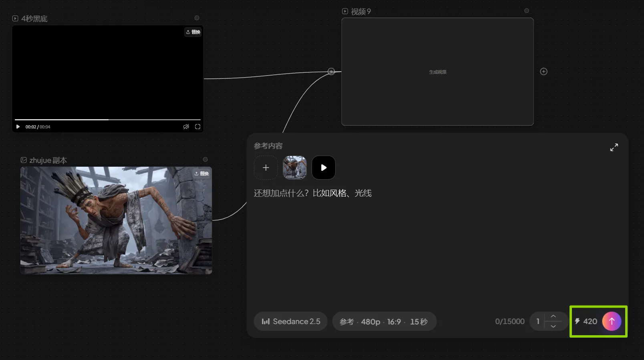This screenshot has height=360, width=644.
Task: Click the 视频9 input connector plus
Action: point(331,72)
